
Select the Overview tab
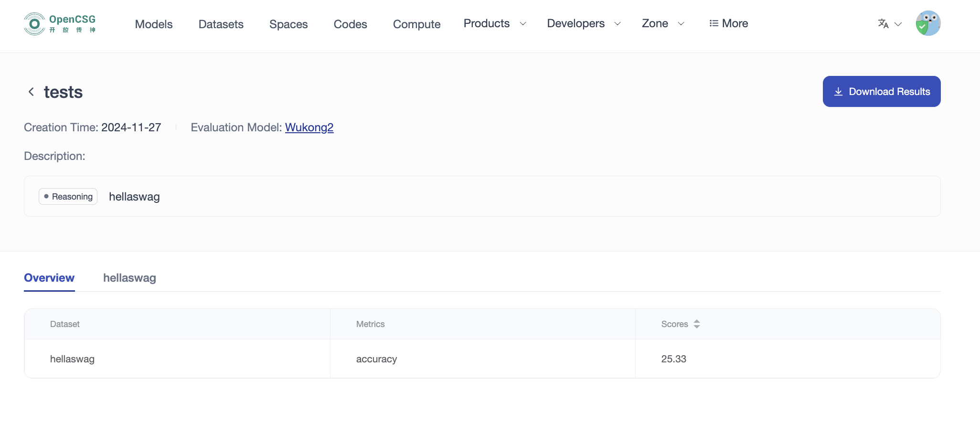pos(49,278)
